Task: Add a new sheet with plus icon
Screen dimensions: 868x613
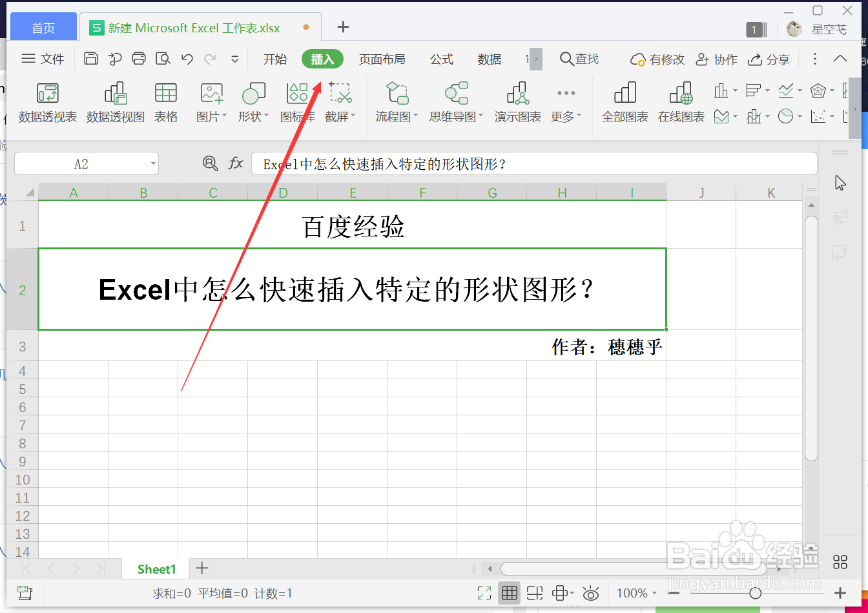Action: [202, 568]
